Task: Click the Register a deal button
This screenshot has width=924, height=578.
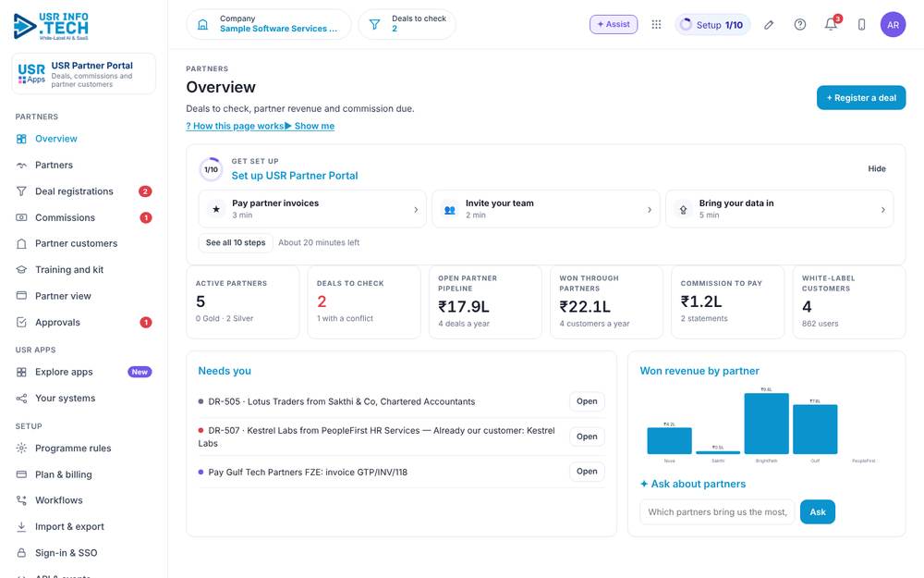Action: pyautogui.click(x=861, y=98)
